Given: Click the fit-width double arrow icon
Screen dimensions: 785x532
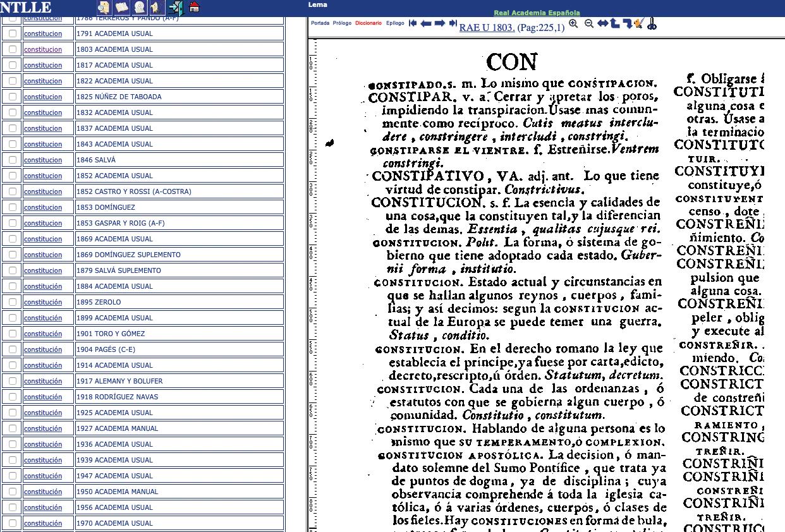Looking at the screenshot, I should point(603,23).
